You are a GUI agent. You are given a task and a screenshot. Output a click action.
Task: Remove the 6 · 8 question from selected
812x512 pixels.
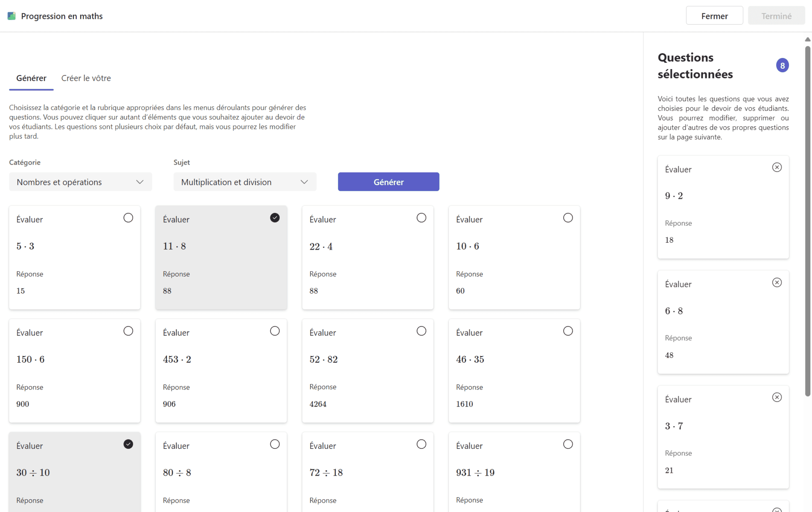(x=777, y=282)
